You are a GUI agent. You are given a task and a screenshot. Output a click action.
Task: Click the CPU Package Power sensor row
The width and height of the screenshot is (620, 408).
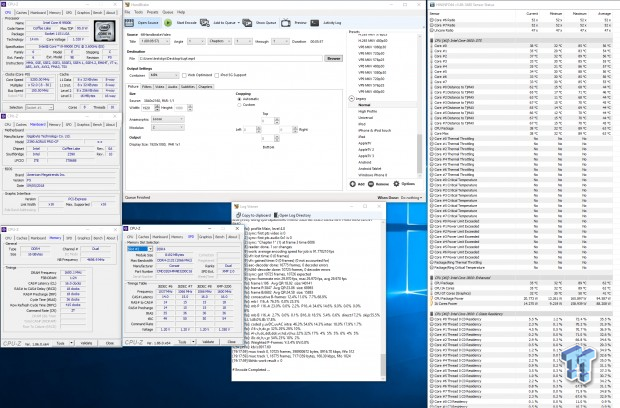[x=521, y=298]
